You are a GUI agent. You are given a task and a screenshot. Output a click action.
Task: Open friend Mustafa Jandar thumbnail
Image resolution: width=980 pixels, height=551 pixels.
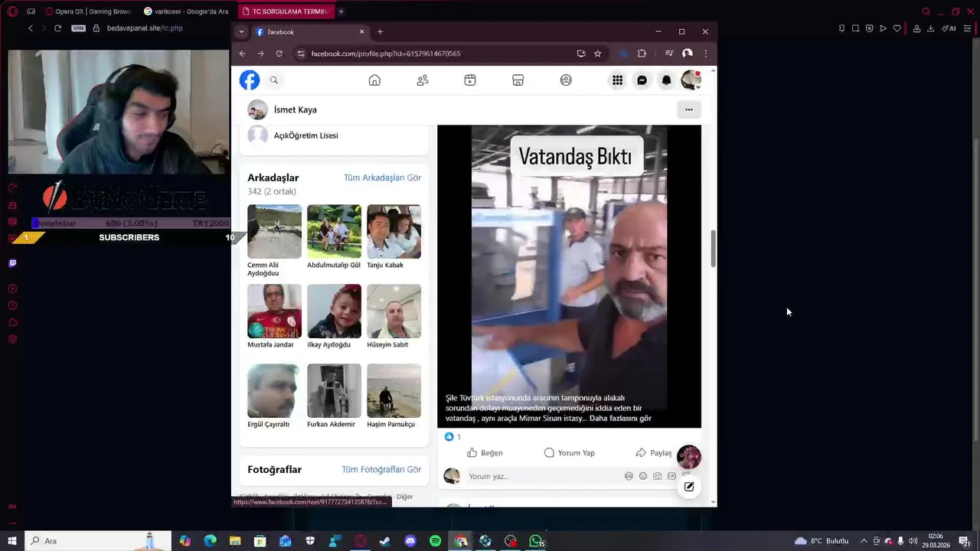[274, 311]
